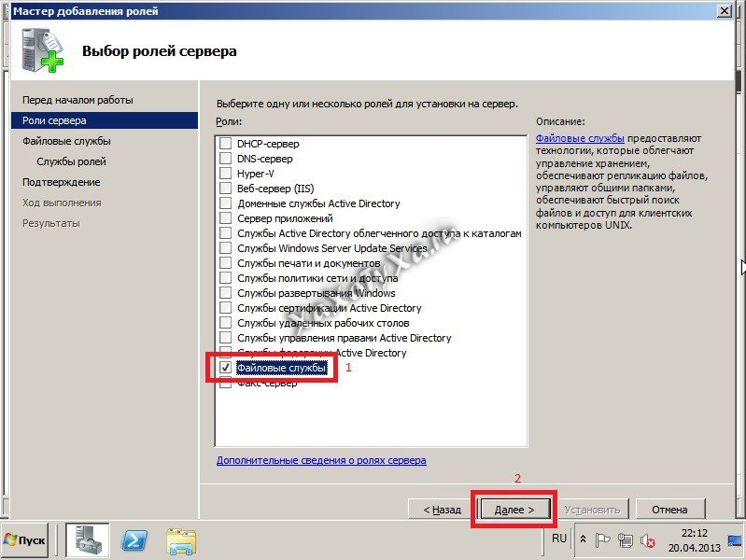
Task: Tick the DNS-сервер checkbox
Action: [226, 159]
